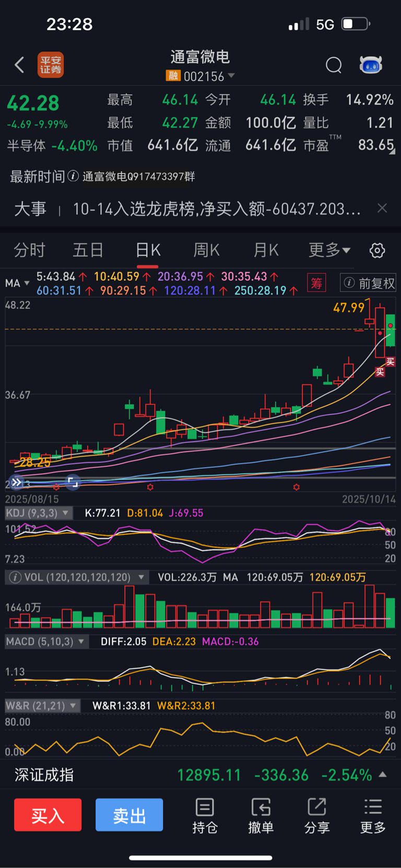This screenshot has width=401, height=868.
Task: Tap the 平安证券 broker logo
Action: (51, 65)
